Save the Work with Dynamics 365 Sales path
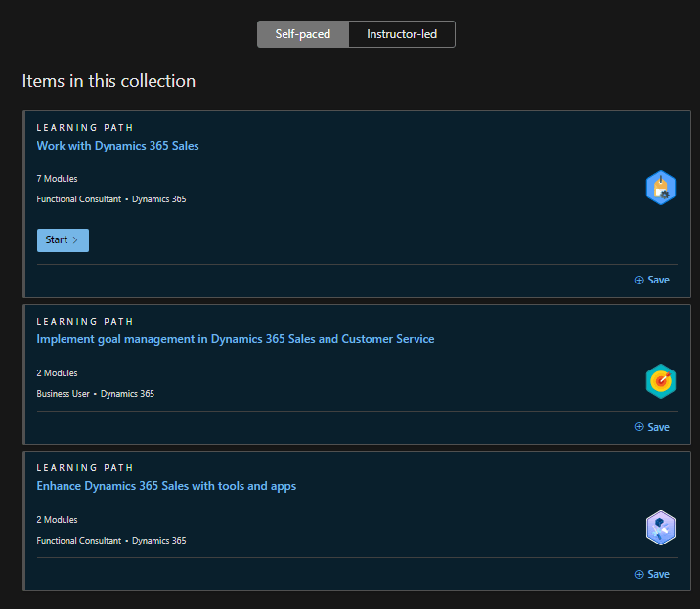 [x=652, y=280]
